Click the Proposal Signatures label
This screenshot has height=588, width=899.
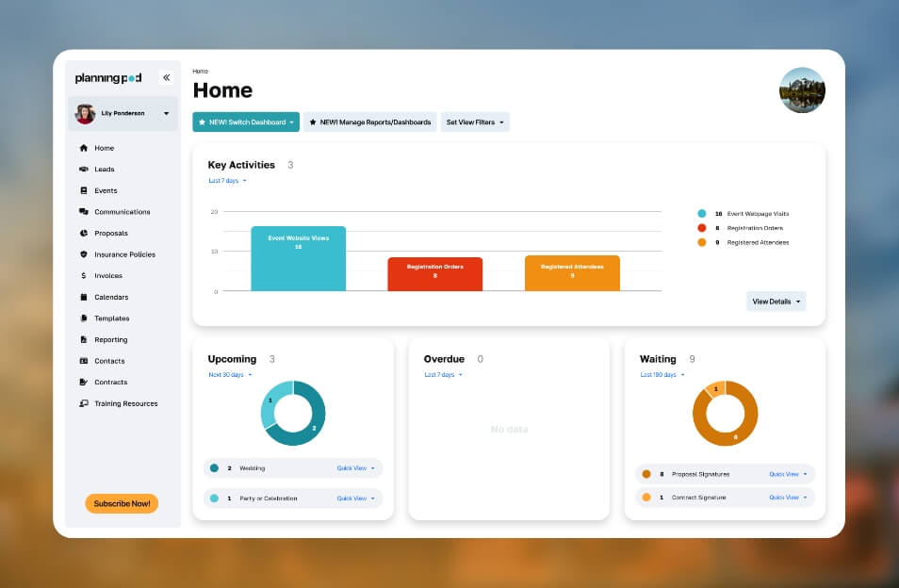[x=700, y=474]
